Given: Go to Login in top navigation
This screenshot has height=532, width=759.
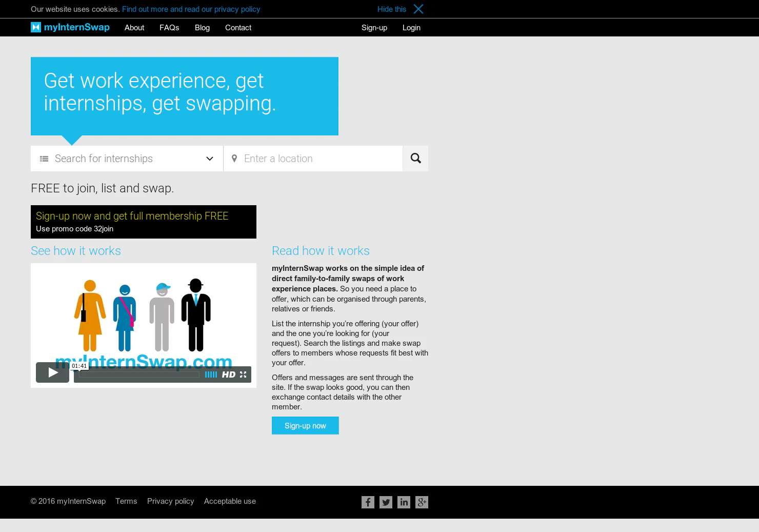Looking at the screenshot, I should tap(411, 28).
